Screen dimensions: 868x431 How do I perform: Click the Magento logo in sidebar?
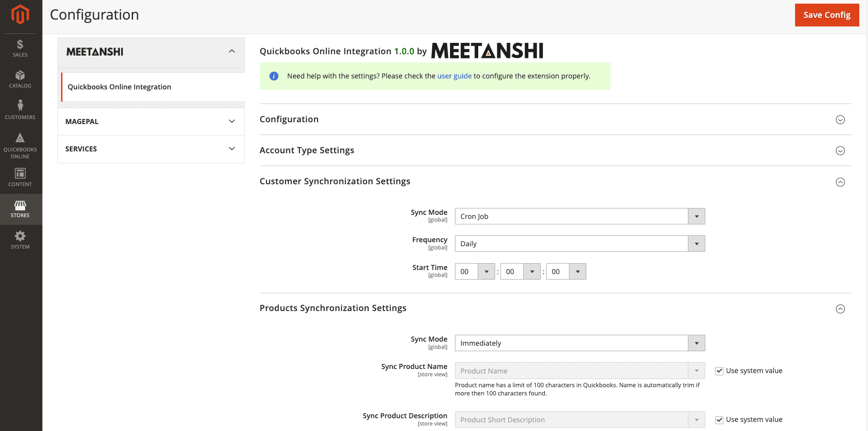(20, 15)
